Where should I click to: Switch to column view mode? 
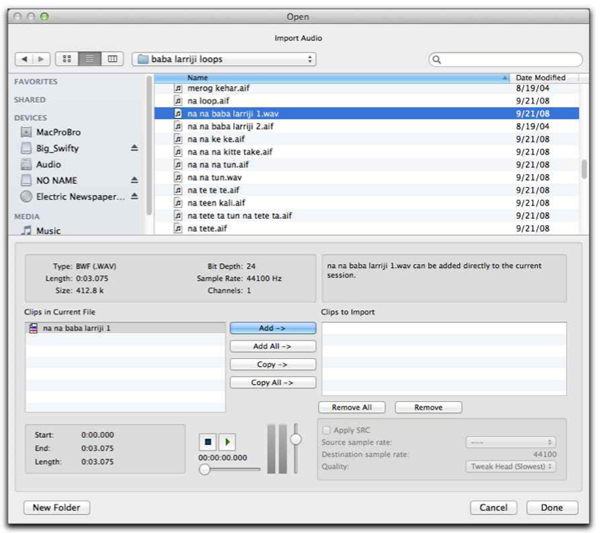[112, 59]
